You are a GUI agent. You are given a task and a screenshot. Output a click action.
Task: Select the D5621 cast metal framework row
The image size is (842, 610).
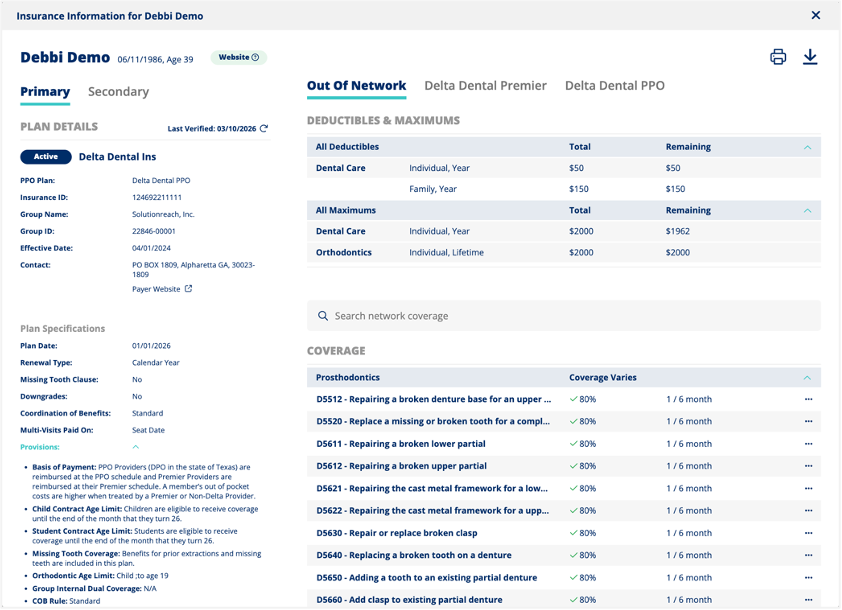coord(564,488)
